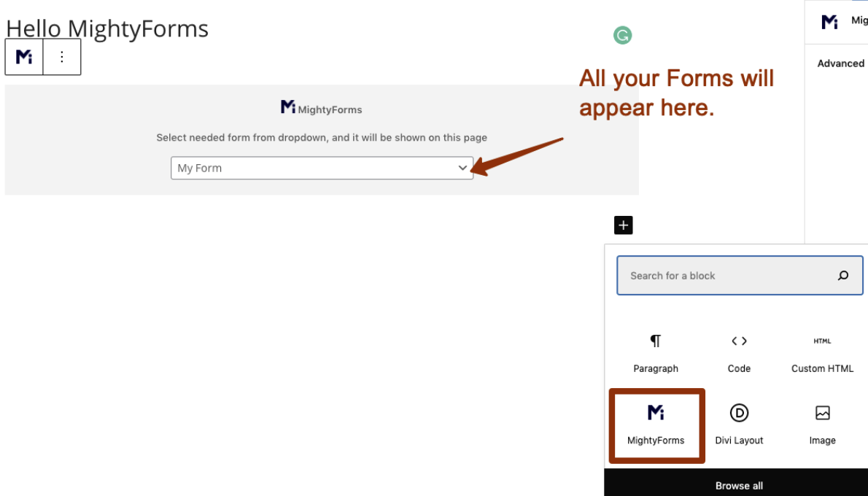868x496 pixels.
Task: Click the black plus add-block button
Action: pos(624,225)
